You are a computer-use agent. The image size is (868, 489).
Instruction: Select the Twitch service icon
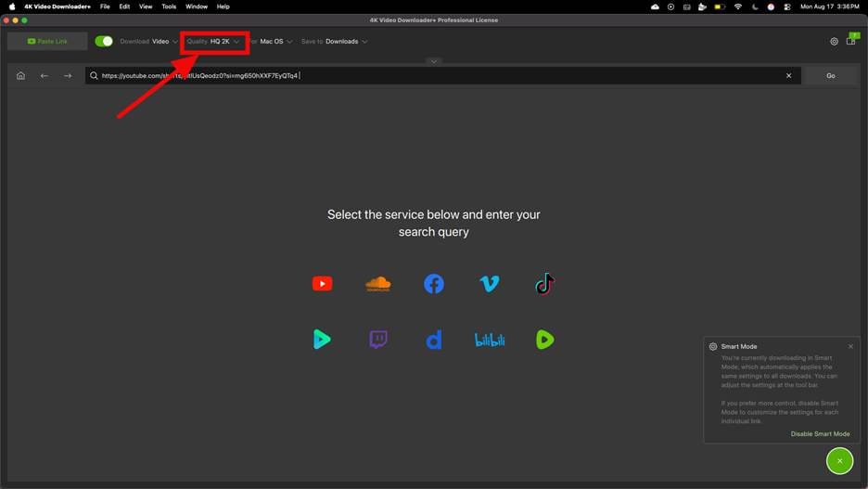pyautogui.click(x=378, y=339)
